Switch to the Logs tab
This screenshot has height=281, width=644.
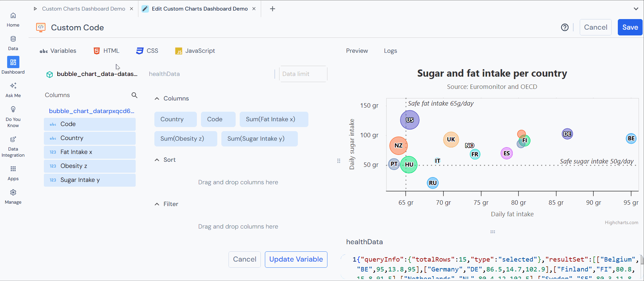(x=390, y=50)
